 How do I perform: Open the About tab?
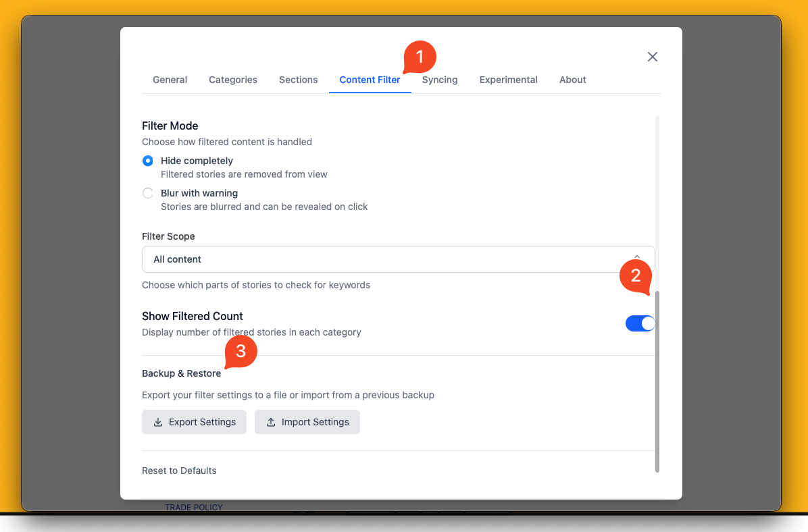click(x=572, y=80)
